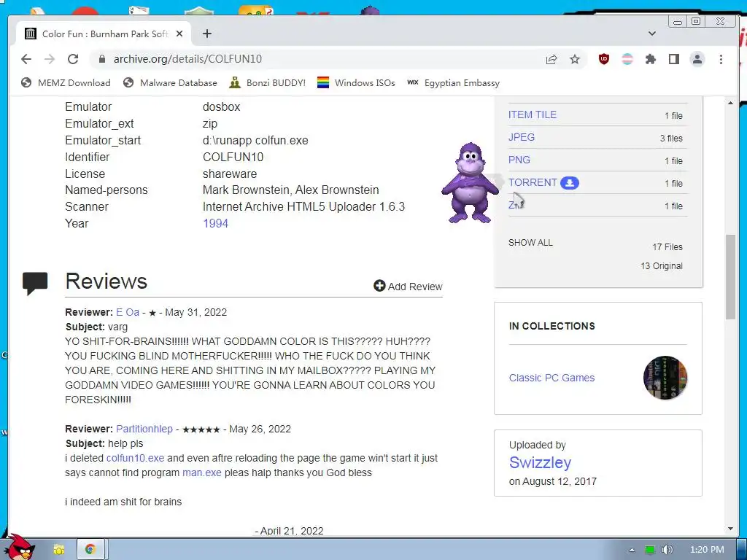747x560 pixels.
Task: Open ITEM TILE download option
Action: (532, 114)
